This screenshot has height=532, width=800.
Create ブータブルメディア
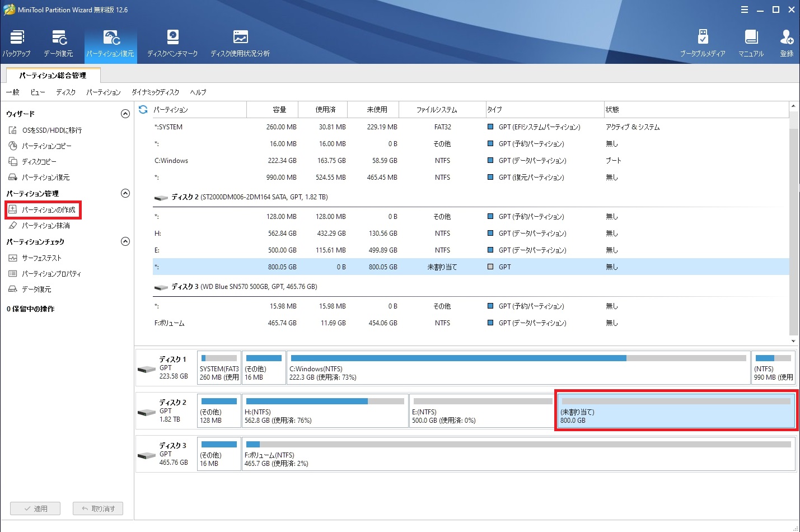pyautogui.click(x=703, y=44)
